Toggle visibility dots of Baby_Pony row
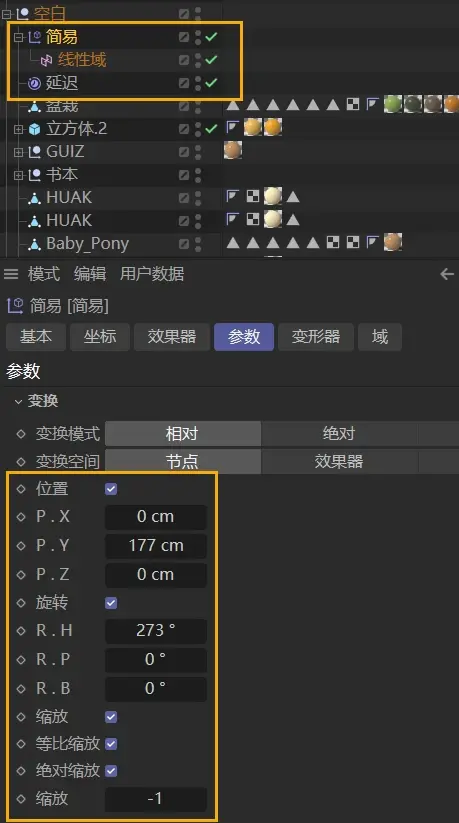459x823 pixels. click(197, 244)
